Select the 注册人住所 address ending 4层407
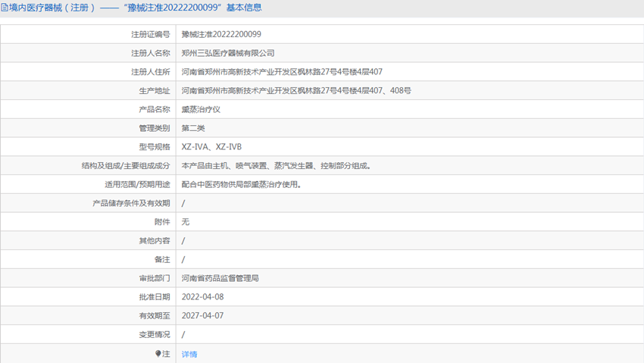This screenshot has width=644, height=363. coord(282,72)
